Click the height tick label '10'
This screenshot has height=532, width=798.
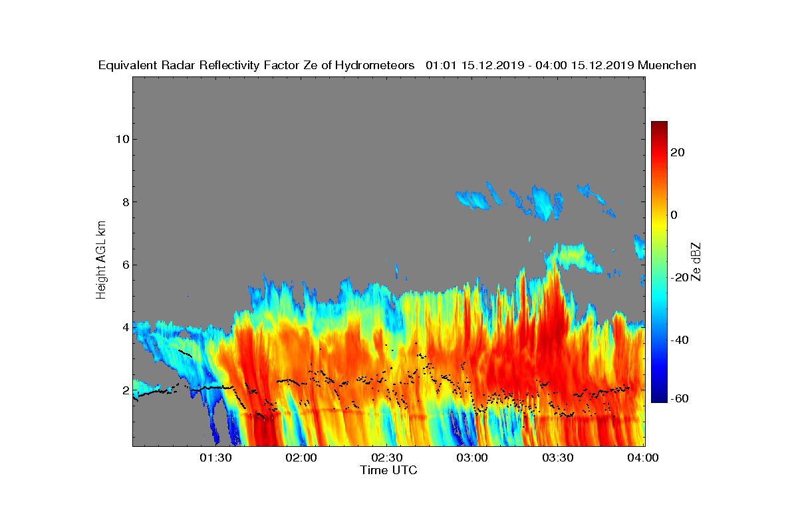121,139
